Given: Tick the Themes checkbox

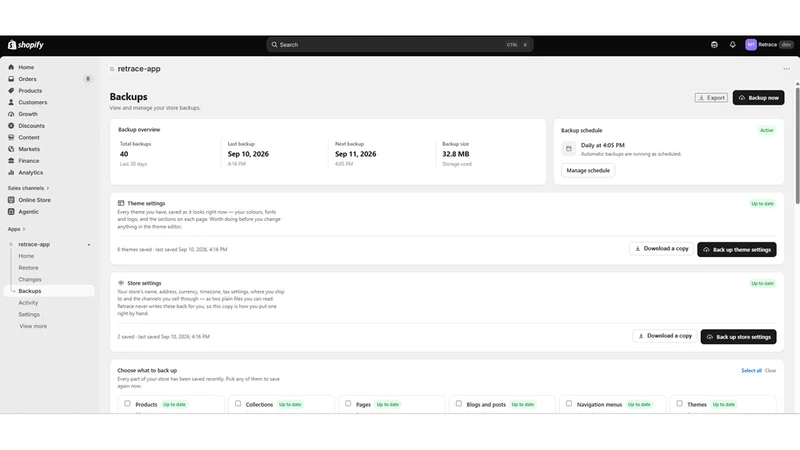Looking at the screenshot, I should tap(679, 404).
